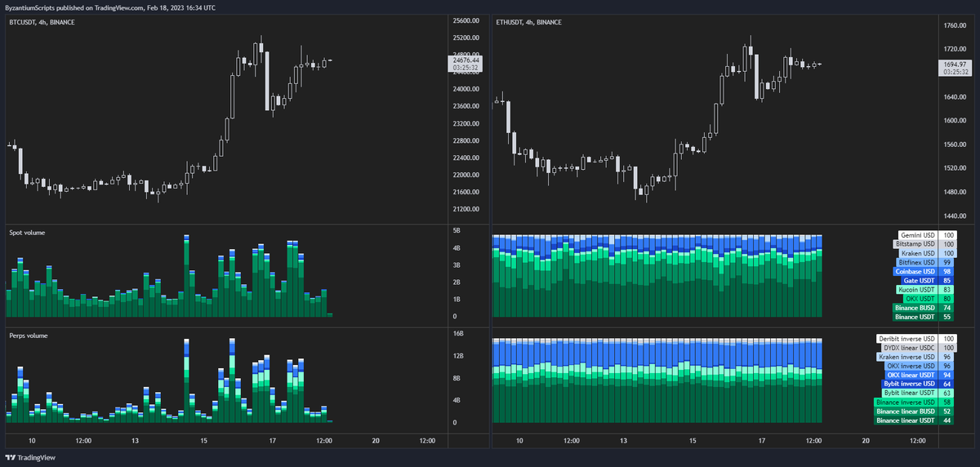Click the 1640.00 level on ETH price axis
980x467 pixels.
click(x=954, y=97)
